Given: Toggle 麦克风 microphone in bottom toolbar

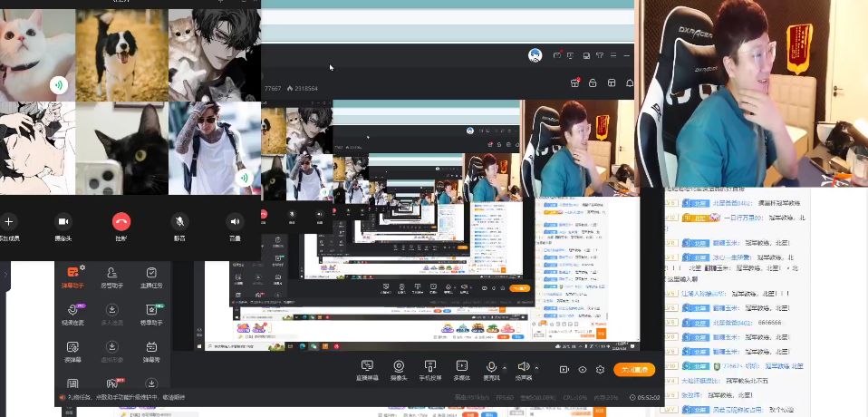Looking at the screenshot, I should [490, 370].
